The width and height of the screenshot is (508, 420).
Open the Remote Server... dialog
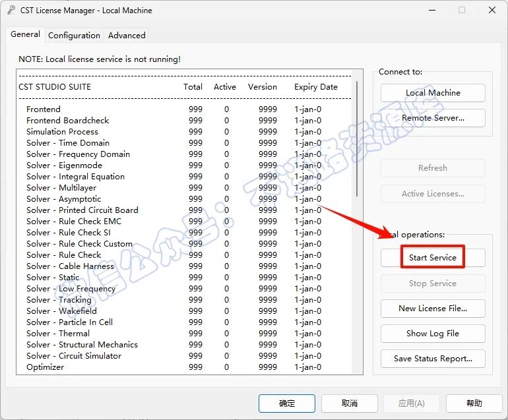coord(433,118)
